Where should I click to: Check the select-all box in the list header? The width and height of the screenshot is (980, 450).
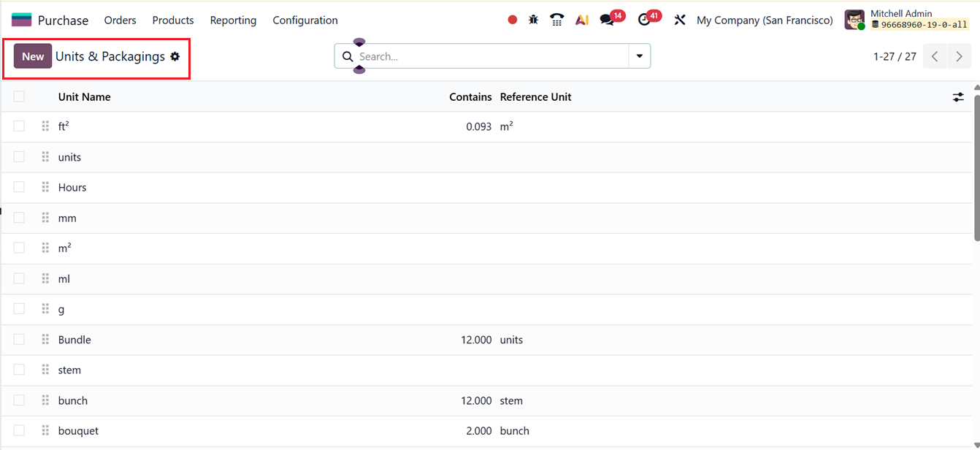point(19,96)
